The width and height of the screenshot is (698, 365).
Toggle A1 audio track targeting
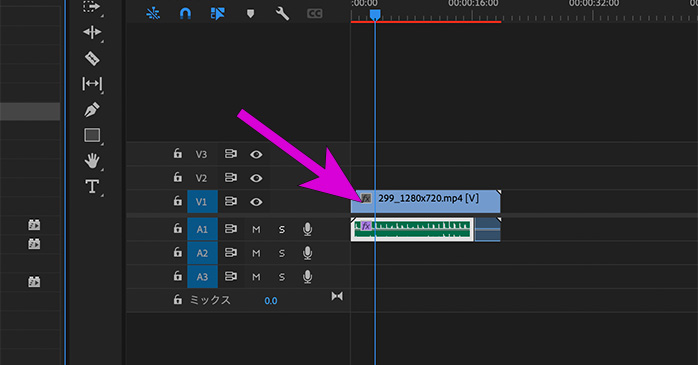(202, 229)
